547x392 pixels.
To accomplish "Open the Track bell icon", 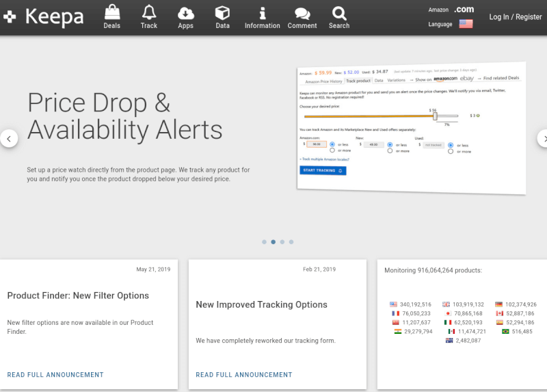I will tap(149, 12).
